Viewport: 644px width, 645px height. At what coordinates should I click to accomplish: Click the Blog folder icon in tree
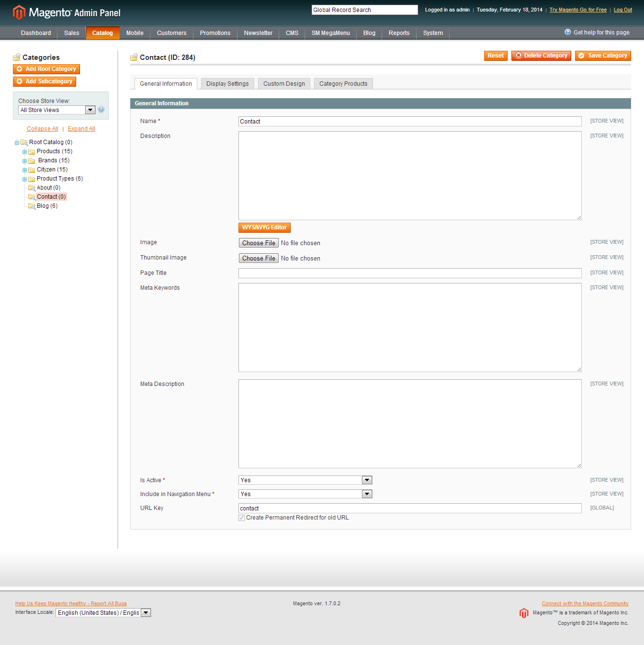point(32,206)
